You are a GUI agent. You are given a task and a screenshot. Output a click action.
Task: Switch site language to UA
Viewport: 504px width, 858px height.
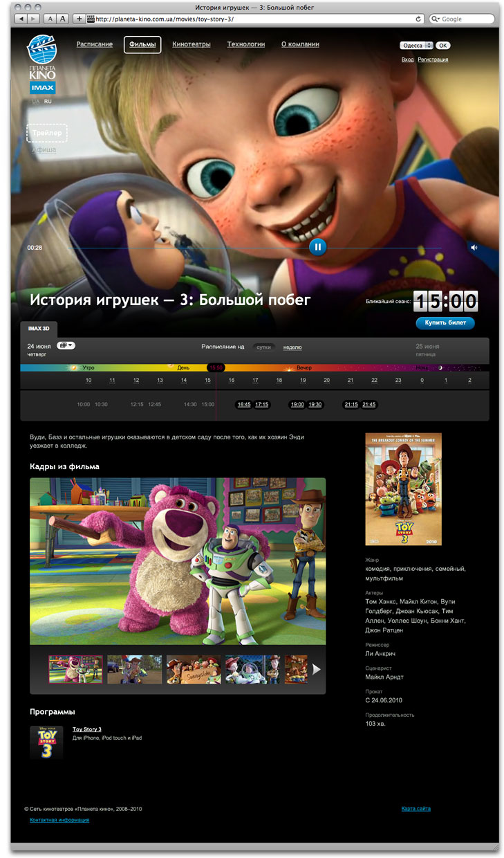click(x=35, y=102)
